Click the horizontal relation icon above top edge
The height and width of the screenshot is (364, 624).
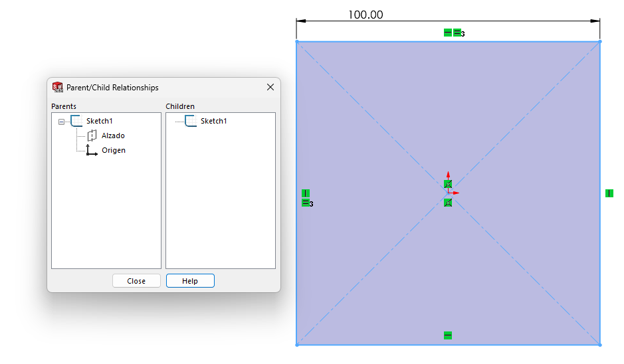(x=448, y=33)
